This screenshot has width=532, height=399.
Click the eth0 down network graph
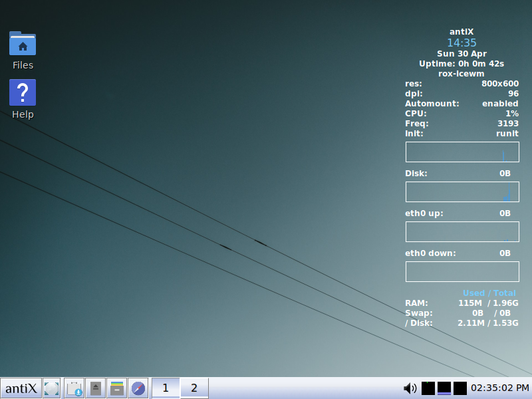pos(462,271)
